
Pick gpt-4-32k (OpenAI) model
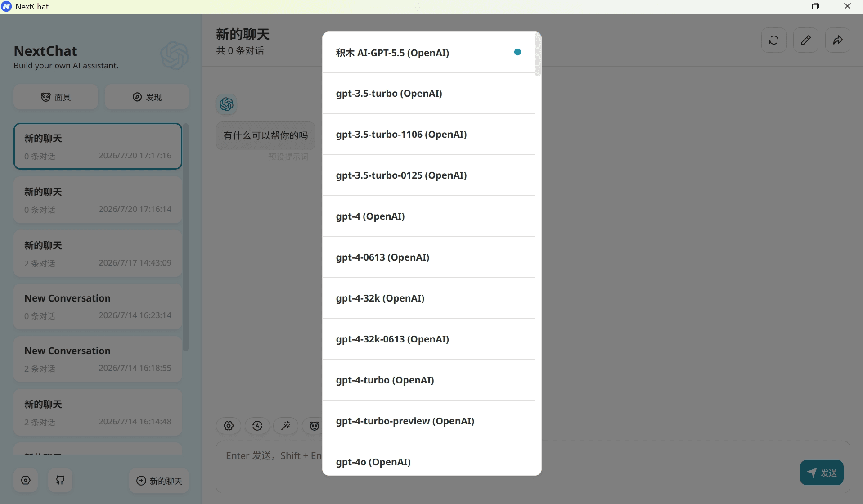[x=428, y=298]
